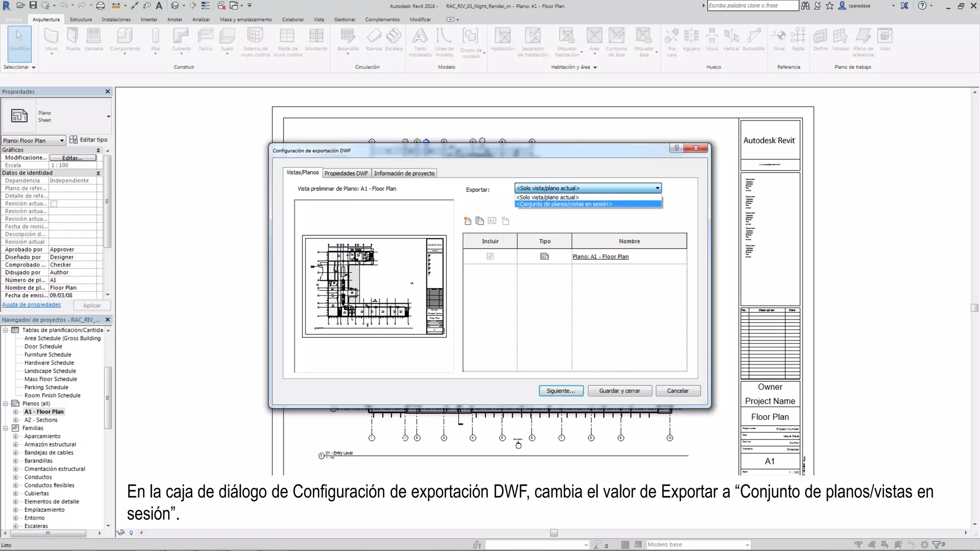Toggle the Incluir checkbox for A1 - Floor Plan
The image size is (980, 551).
click(x=490, y=256)
